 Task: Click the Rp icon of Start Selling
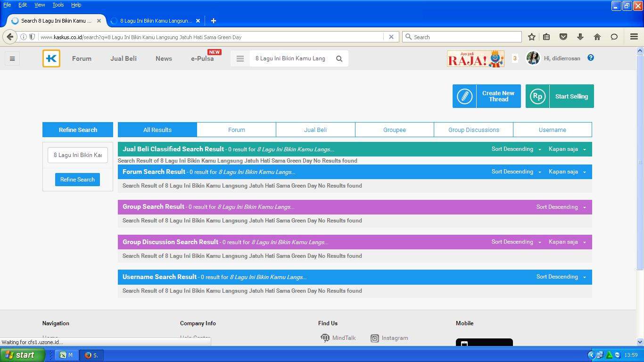coord(537,96)
